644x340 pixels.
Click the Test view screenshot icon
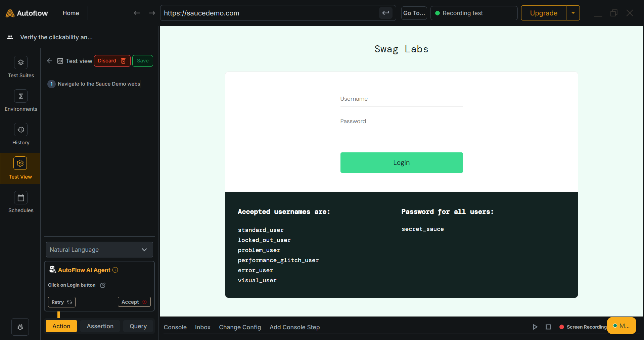point(60,61)
